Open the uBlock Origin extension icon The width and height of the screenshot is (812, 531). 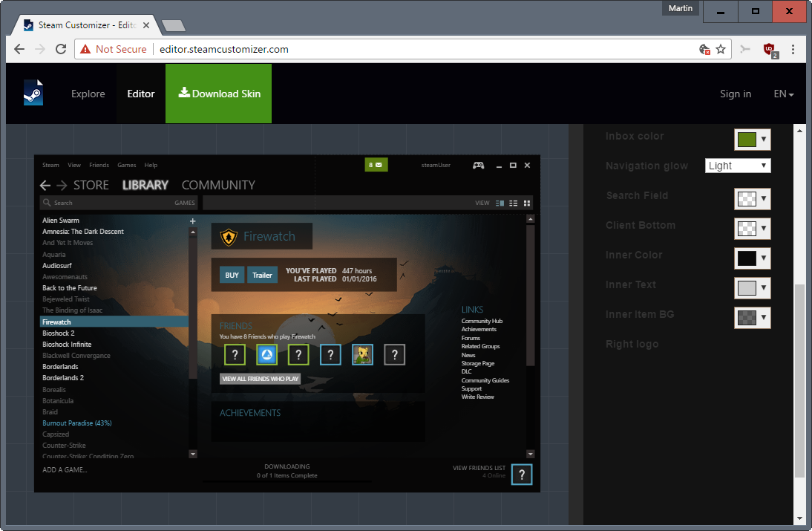770,50
